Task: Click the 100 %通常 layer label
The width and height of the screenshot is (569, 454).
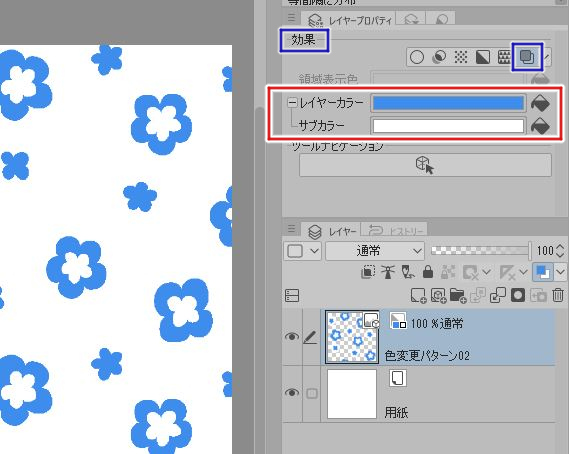Action: (x=437, y=323)
